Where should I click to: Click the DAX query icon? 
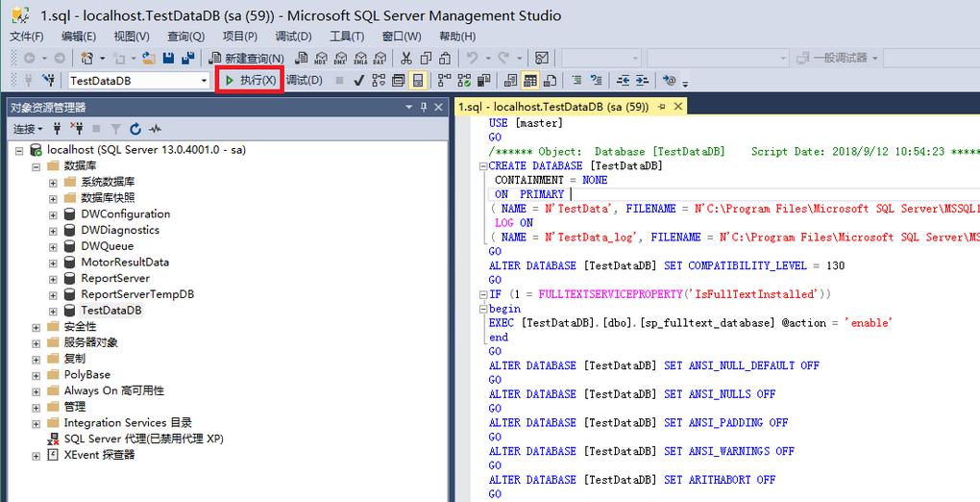380,59
